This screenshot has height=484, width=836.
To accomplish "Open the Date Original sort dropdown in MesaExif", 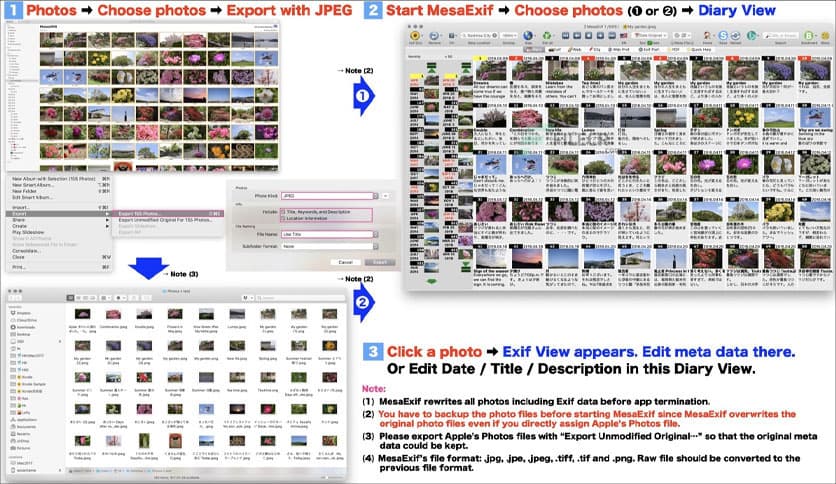I will pyautogui.click(x=650, y=35).
